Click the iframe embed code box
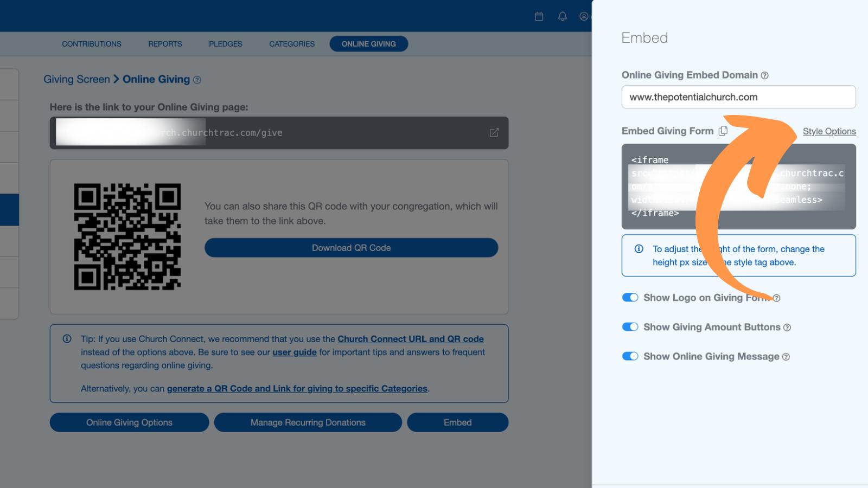The height and width of the screenshot is (488, 868). [x=739, y=187]
